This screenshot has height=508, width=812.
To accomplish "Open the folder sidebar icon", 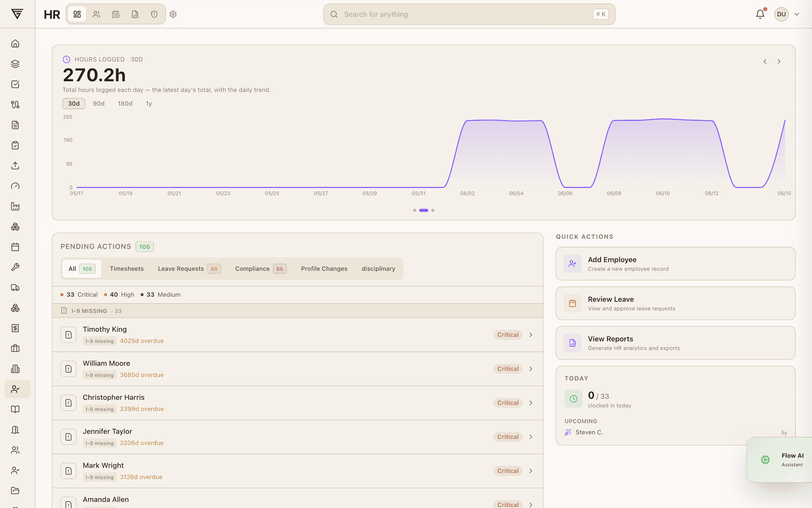I will pyautogui.click(x=15, y=491).
